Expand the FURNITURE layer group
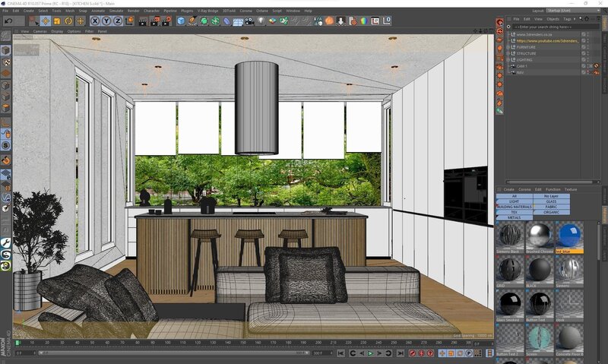The height and width of the screenshot is (364, 608). (x=508, y=47)
